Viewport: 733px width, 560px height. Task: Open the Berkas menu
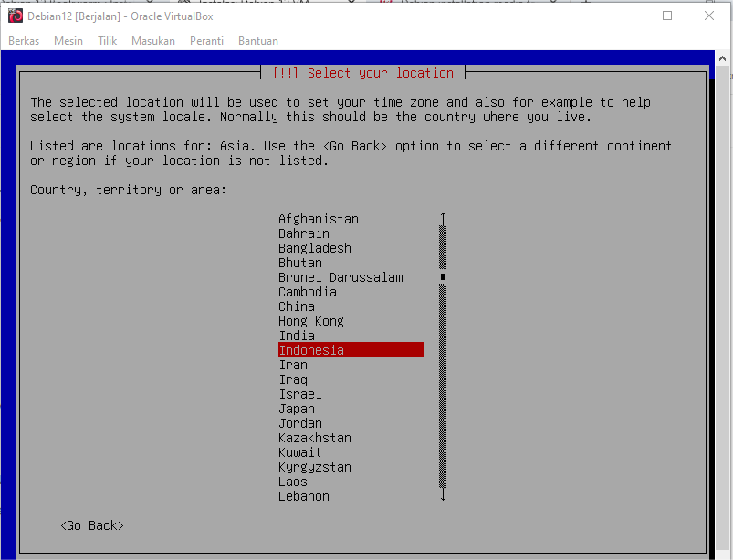point(24,41)
